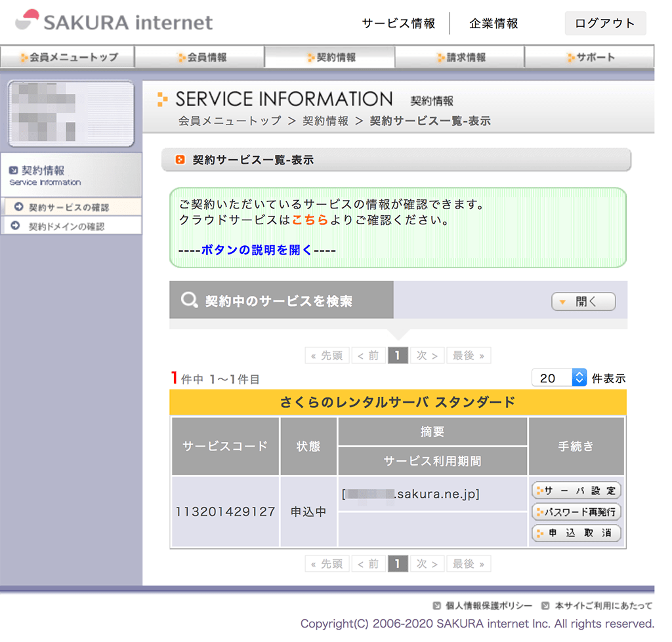Select the 契約情報 tab

click(x=329, y=57)
